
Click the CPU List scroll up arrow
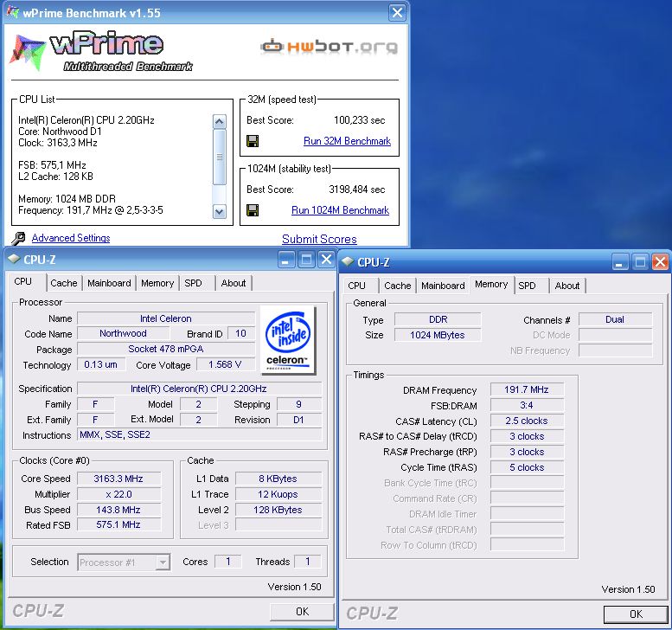coord(220,122)
